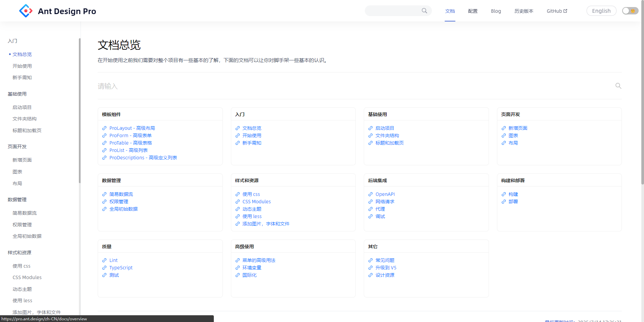644x322 pixels.
Task: Click link icon beside Lint
Action: click(104, 260)
